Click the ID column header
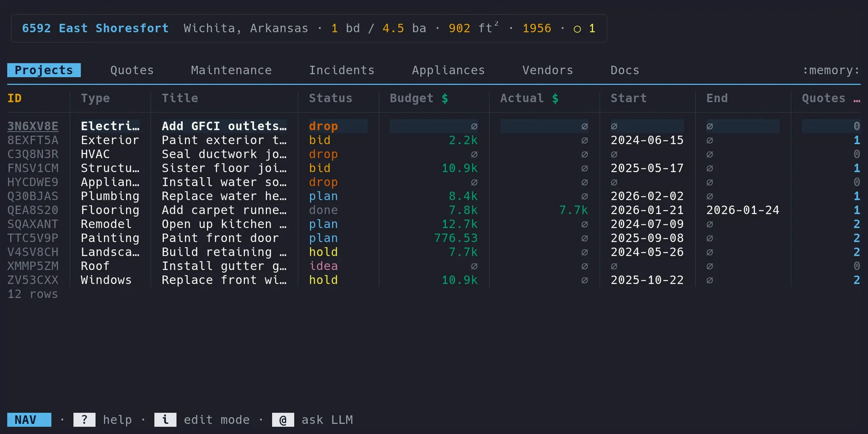Image resolution: width=868 pixels, height=434 pixels. coord(14,98)
